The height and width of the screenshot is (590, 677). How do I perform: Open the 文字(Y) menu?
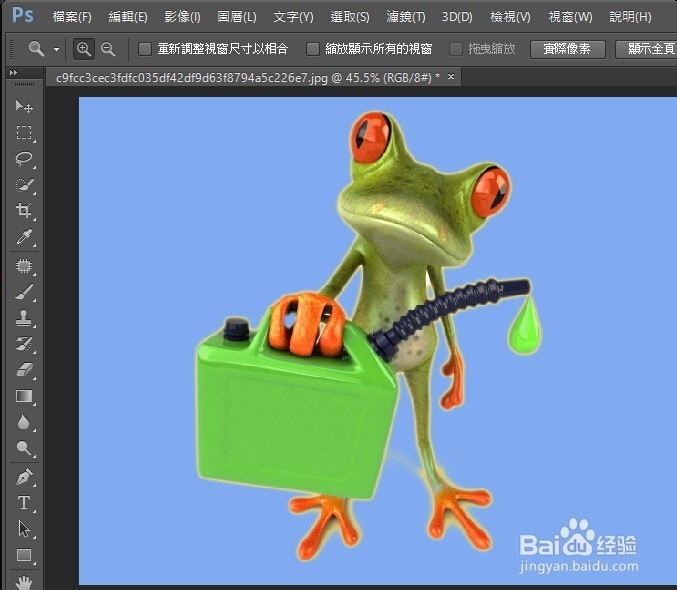(293, 17)
